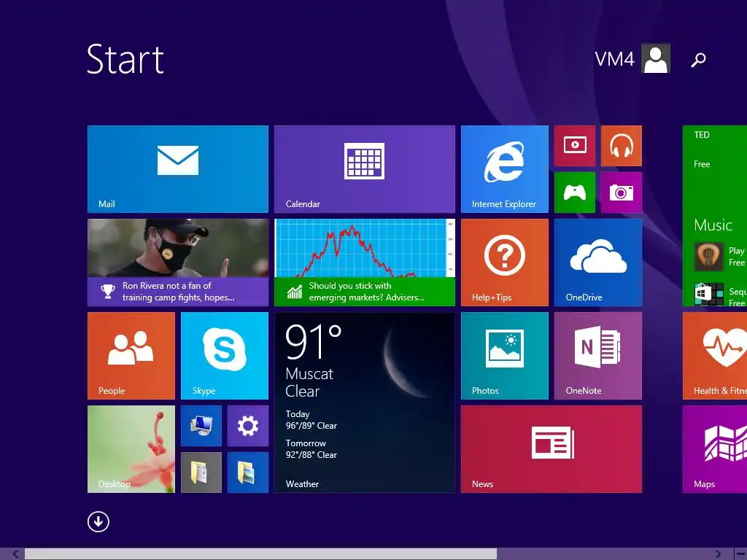747x560 pixels.
Task: Open the Desktop tile
Action: (x=131, y=449)
